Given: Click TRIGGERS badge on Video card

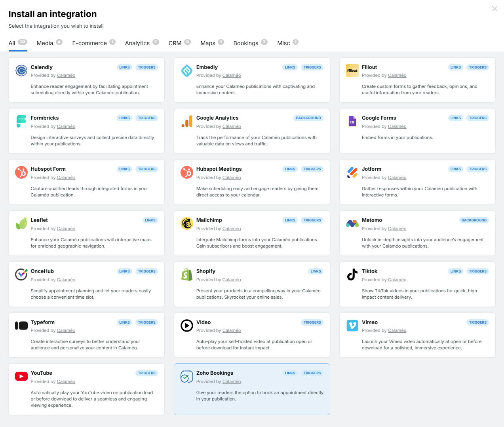Looking at the screenshot, I should (x=312, y=322).
